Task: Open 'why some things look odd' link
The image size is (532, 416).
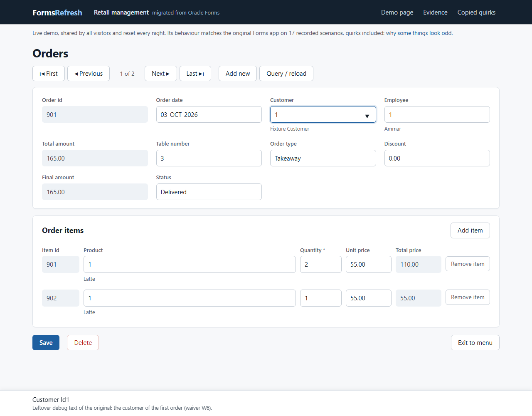Action: tap(419, 33)
